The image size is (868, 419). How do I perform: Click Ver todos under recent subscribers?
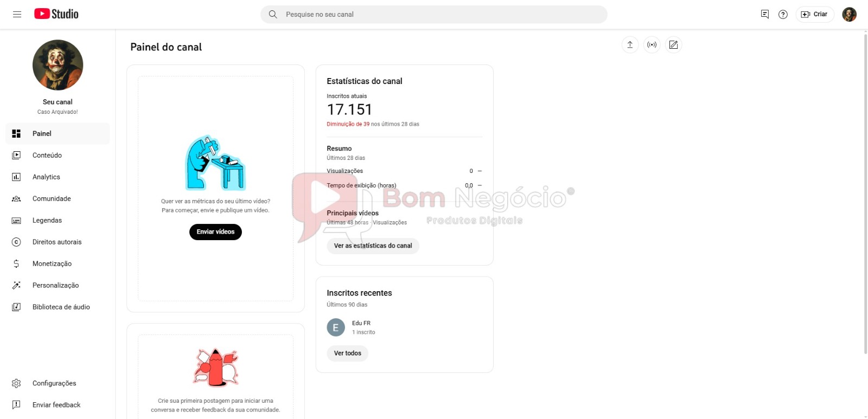click(347, 353)
